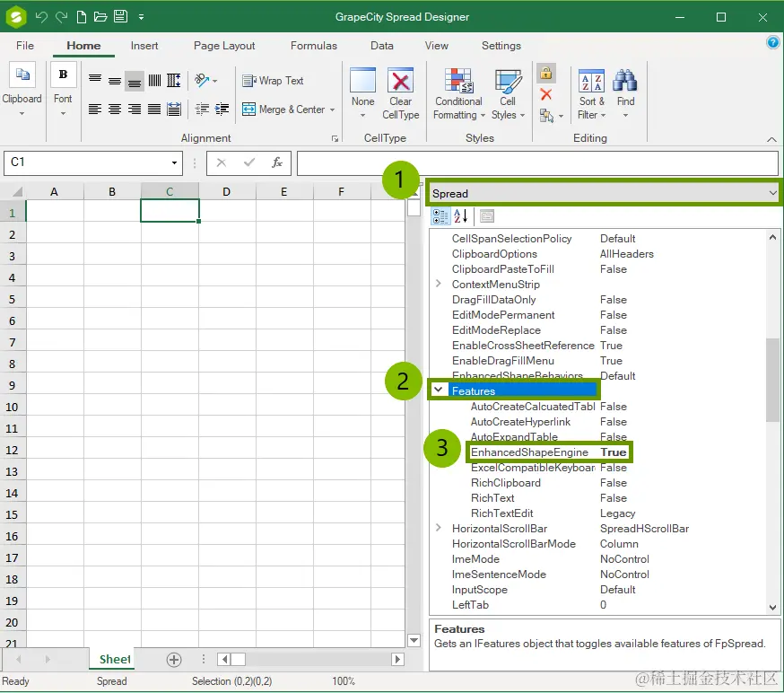Toggle the cell lock padlock icon
The image size is (784, 693).
tap(546, 73)
